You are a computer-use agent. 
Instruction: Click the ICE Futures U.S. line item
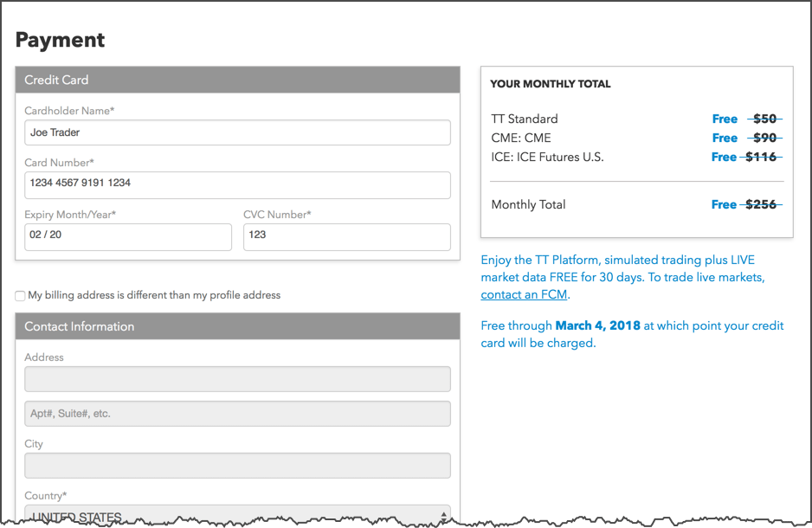tap(636, 157)
